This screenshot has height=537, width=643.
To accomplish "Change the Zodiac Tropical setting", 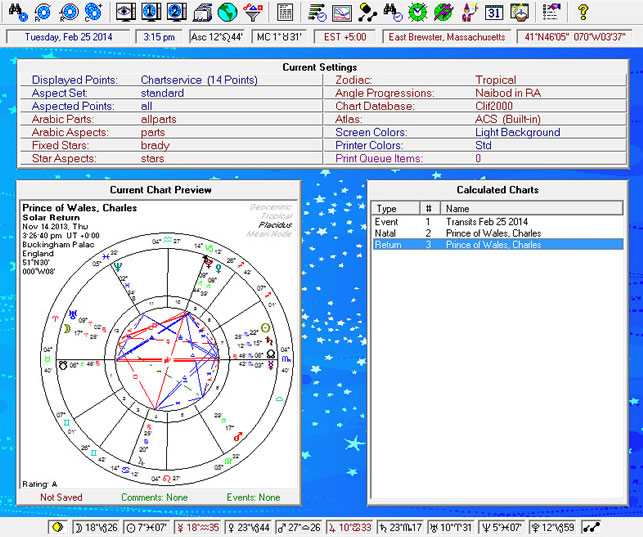I will tap(495, 80).
